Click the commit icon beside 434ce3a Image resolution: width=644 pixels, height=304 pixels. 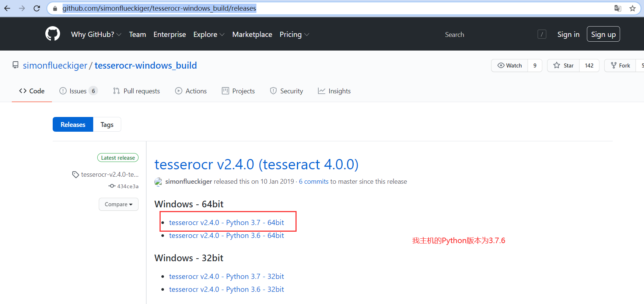pos(112,186)
